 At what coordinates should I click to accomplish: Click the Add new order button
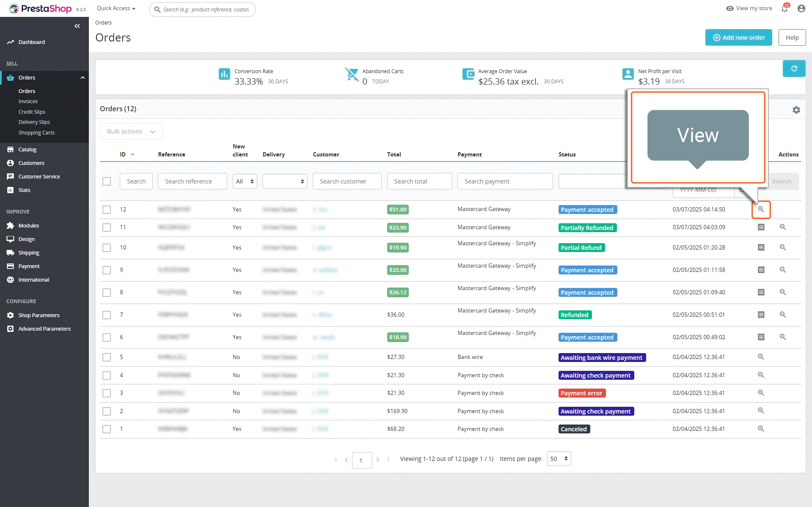(x=738, y=38)
